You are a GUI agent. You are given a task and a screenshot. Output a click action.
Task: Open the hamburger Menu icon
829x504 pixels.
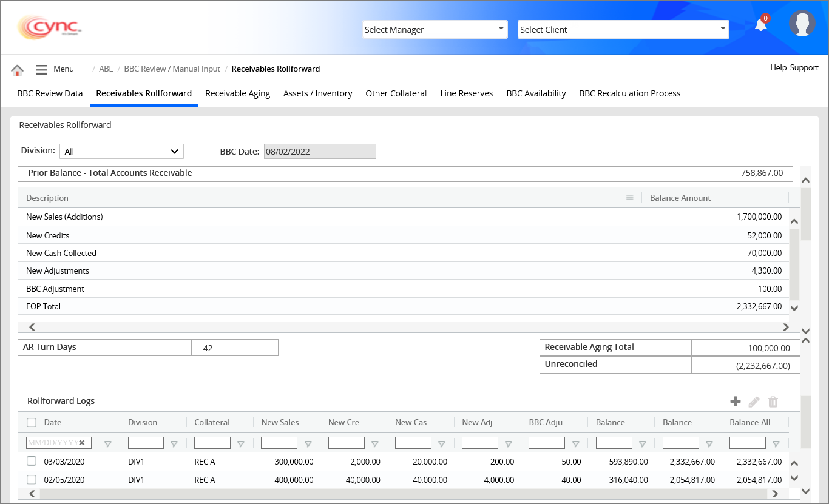[x=41, y=69]
